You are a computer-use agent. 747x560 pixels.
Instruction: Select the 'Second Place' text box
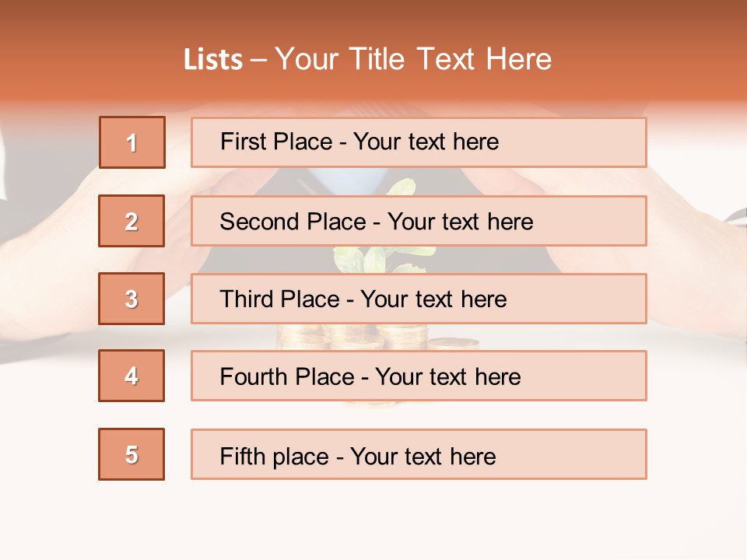coord(419,221)
